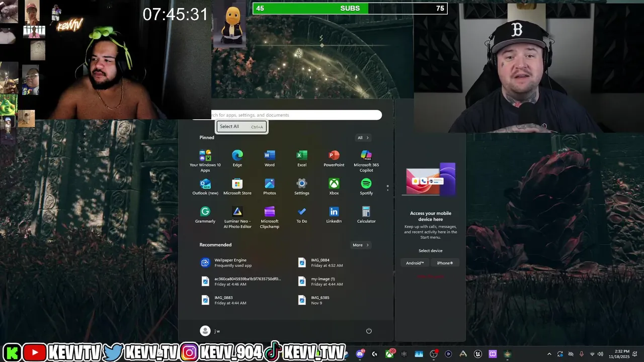Launch Outlook (new) from pinned apps
Viewport: 644px width, 362px height.
[205, 187]
